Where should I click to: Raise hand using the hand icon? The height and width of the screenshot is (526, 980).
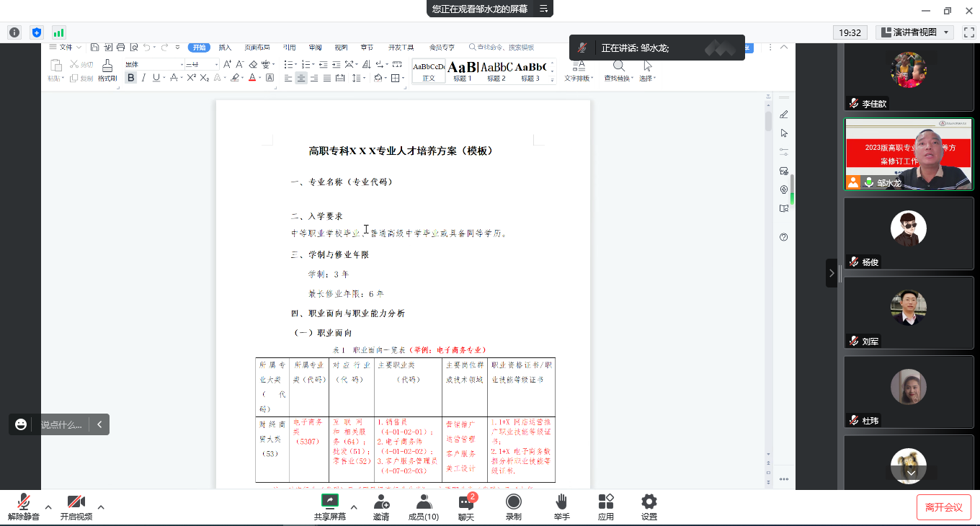(x=561, y=502)
